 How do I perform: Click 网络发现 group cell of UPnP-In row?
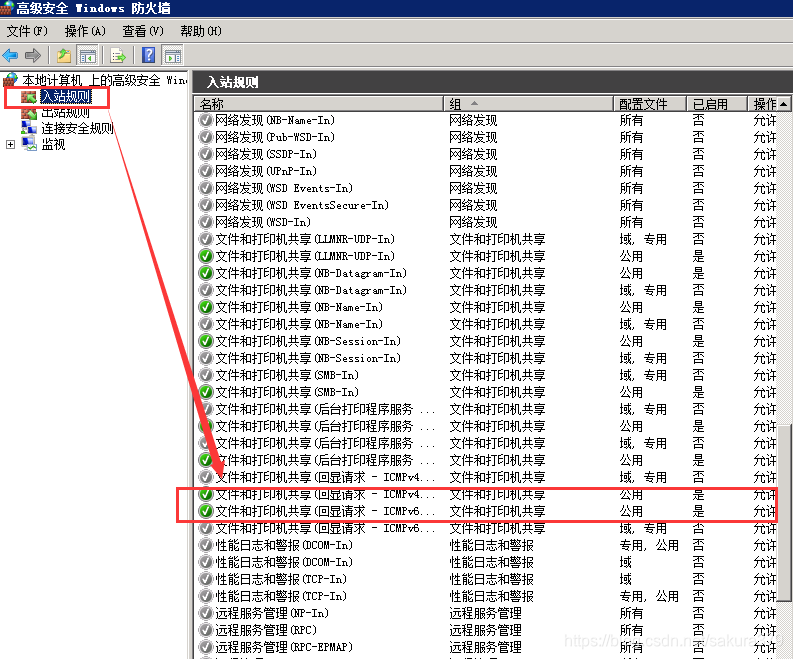[x=473, y=171]
